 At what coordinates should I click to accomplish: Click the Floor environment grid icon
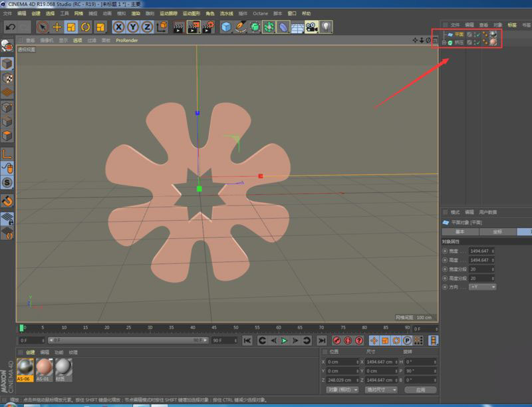coord(297,27)
